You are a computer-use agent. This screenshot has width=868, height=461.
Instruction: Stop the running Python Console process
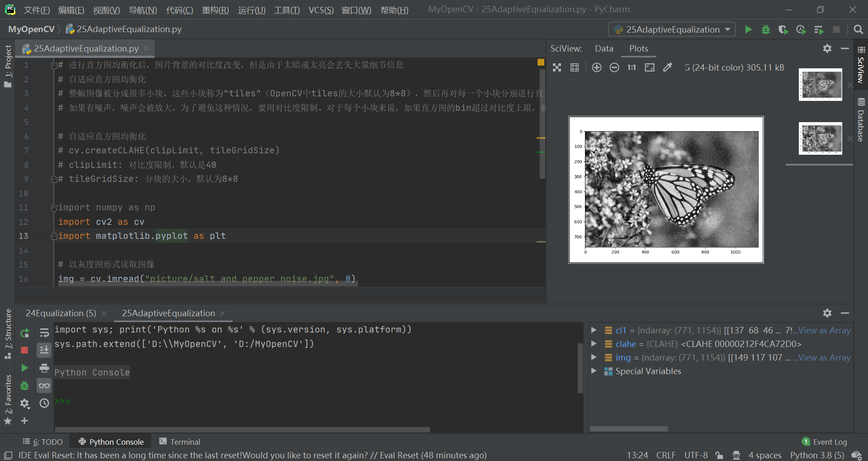click(x=25, y=350)
